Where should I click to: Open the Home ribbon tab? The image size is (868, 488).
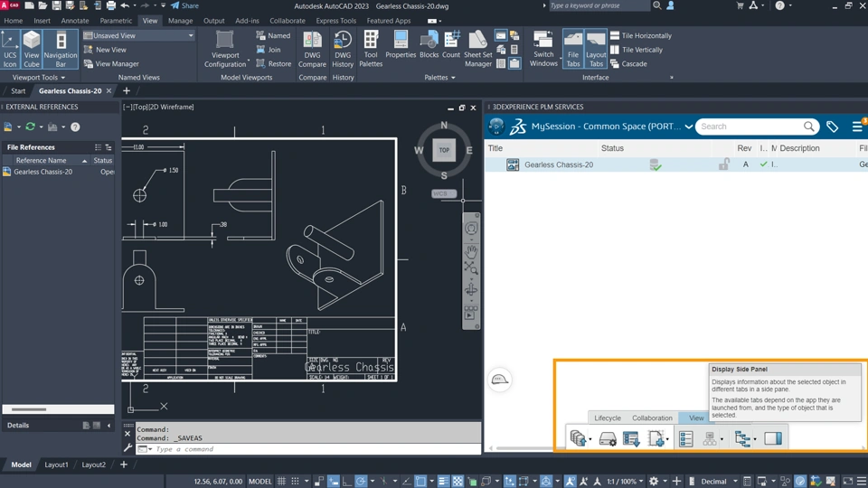[x=14, y=21]
